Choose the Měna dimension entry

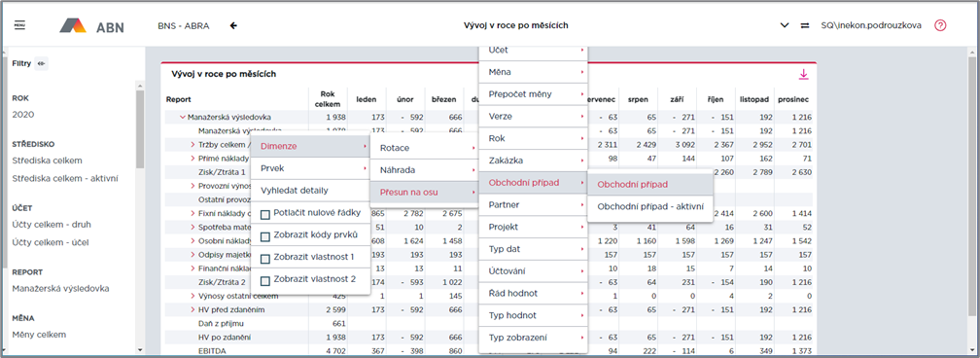(533, 72)
